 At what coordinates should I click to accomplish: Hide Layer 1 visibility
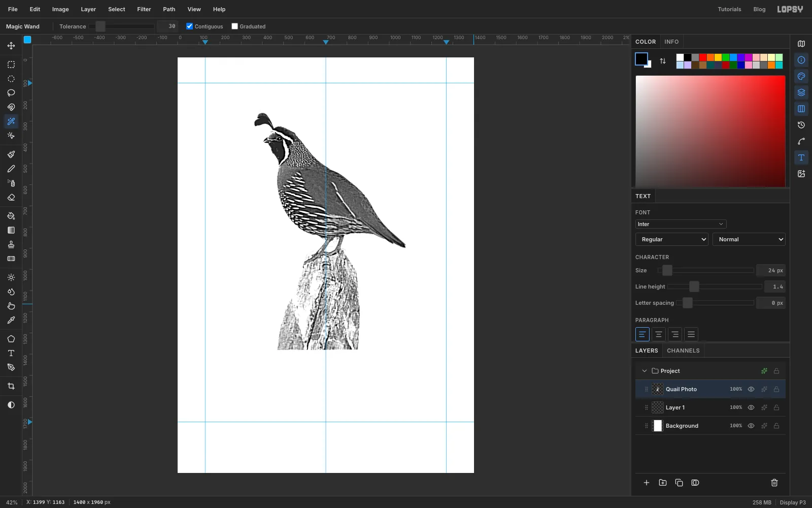(x=751, y=407)
